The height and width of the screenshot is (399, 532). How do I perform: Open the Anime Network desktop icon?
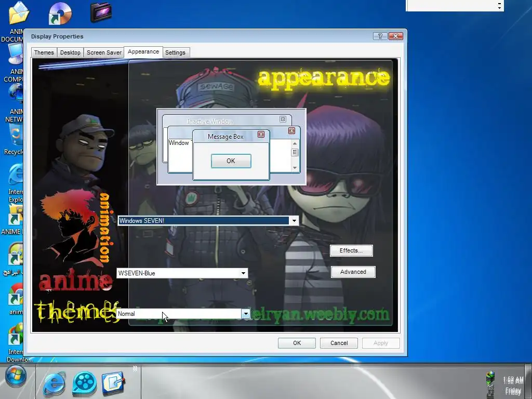pos(16,94)
